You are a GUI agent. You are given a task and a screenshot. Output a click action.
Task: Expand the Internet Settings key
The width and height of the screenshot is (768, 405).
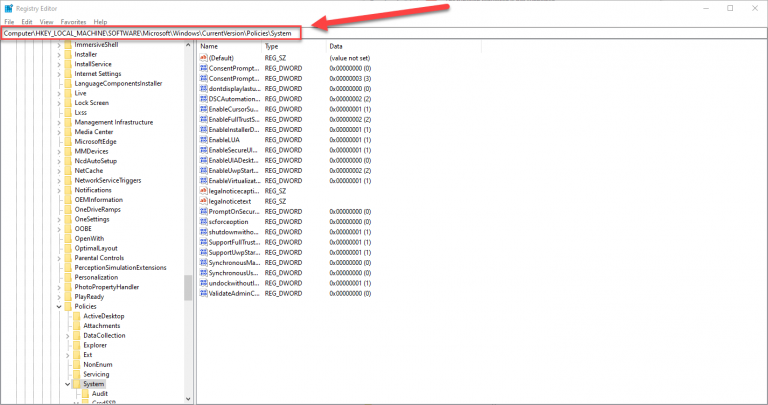tap(57, 73)
